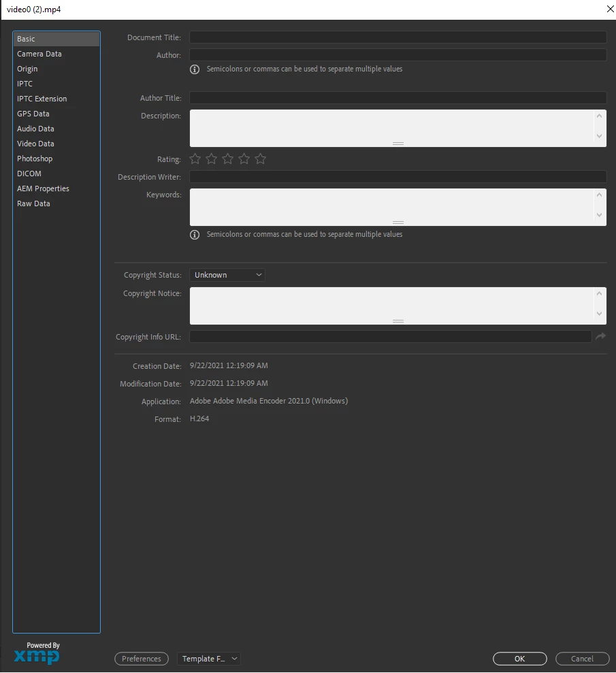Click the Document Title field
The width and height of the screenshot is (616, 673).
pyautogui.click(x=398, y=37)
